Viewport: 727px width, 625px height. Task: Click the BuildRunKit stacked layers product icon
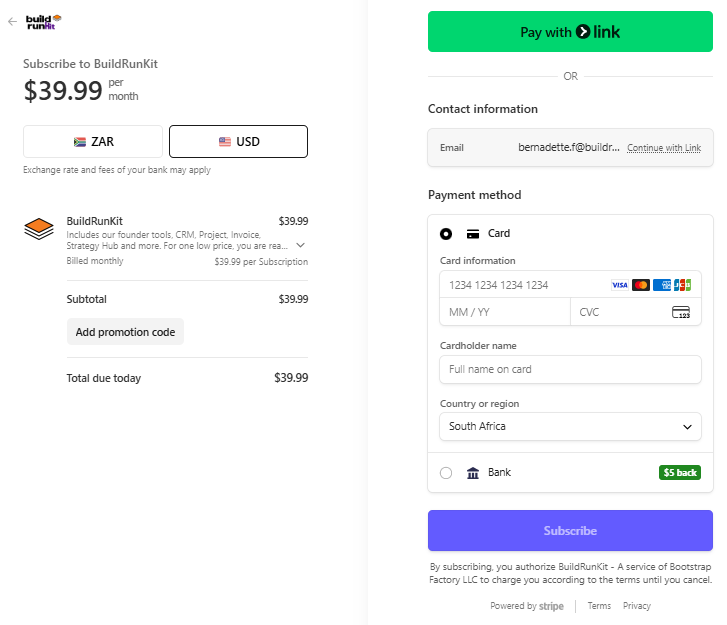tap(39, 229)
